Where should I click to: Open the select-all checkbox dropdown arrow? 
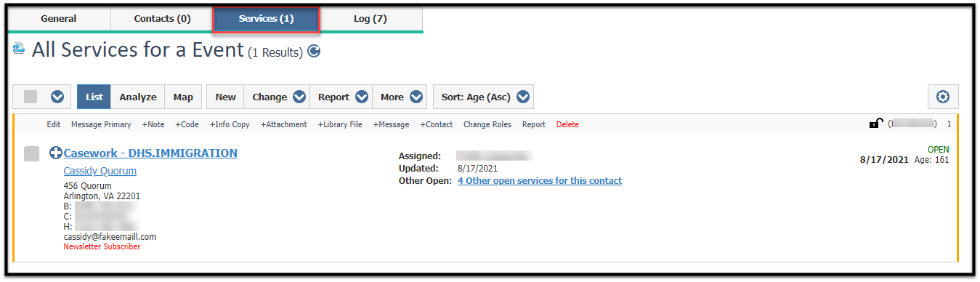pos(57,97)
